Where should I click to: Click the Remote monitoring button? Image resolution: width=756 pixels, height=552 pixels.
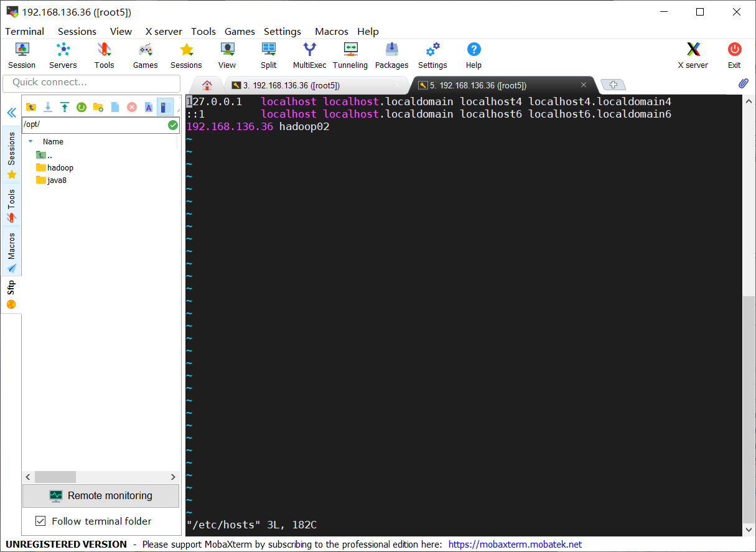tap(101, 496)
